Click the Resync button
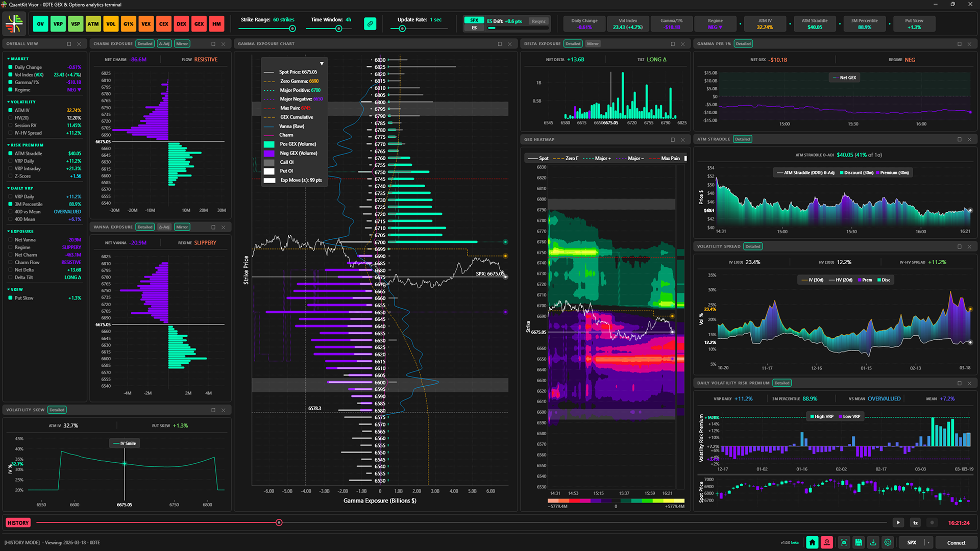The width and height of the screenshot is (980, 551). tap(539, 21)
